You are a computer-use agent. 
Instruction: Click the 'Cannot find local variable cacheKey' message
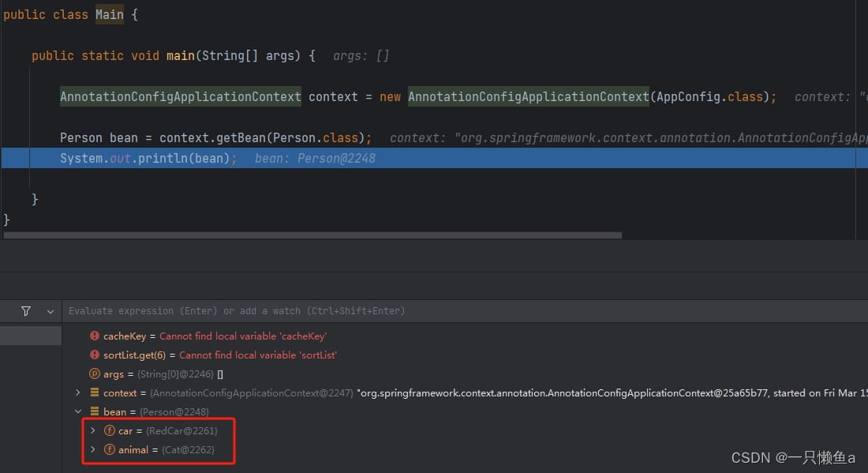point(243,336)
